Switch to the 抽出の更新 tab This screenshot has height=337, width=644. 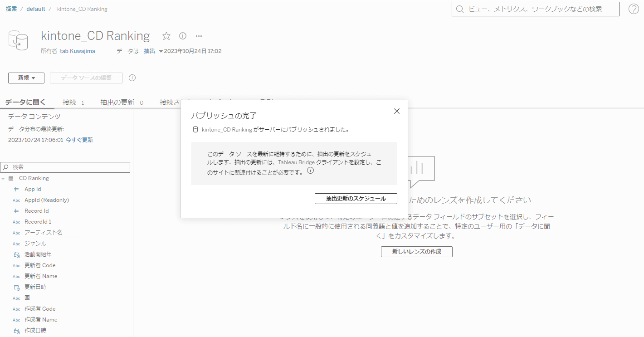pyautogui.click(x=122, y=103)
